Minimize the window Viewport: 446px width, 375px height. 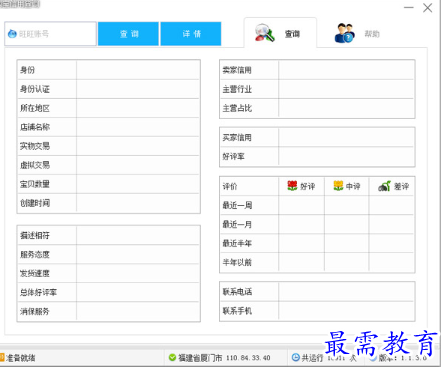(x=409, y=8)
